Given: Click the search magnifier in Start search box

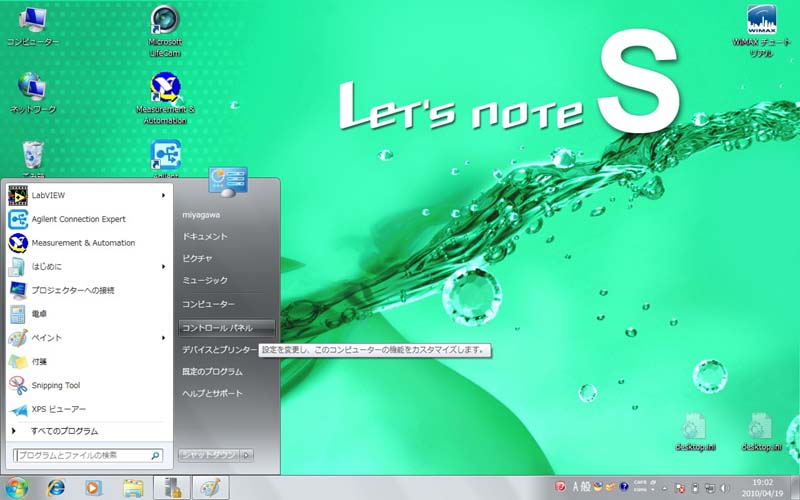Looking at the screenshot, I should pyautogui.click(x=156, y=456).
